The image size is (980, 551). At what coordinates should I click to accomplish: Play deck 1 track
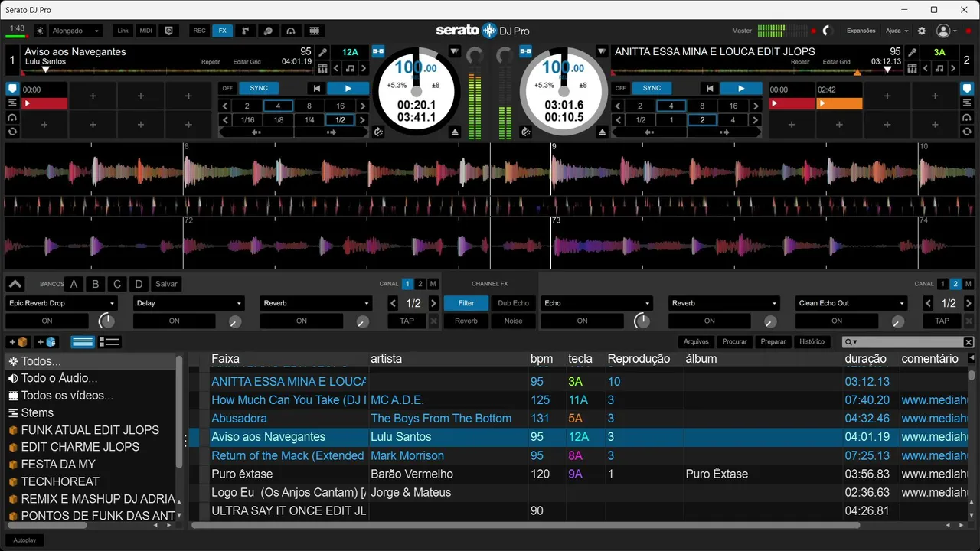[348, 88]
